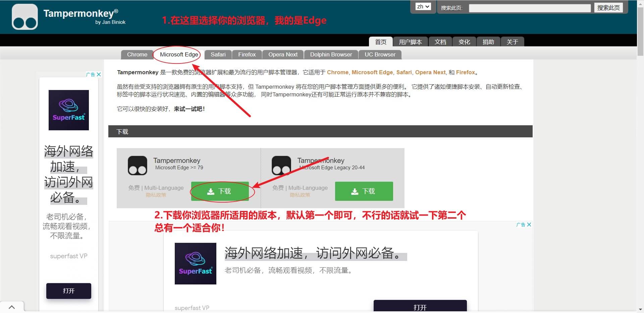
Task: Go to the 首页 home tab
Action: coord(381,42)
